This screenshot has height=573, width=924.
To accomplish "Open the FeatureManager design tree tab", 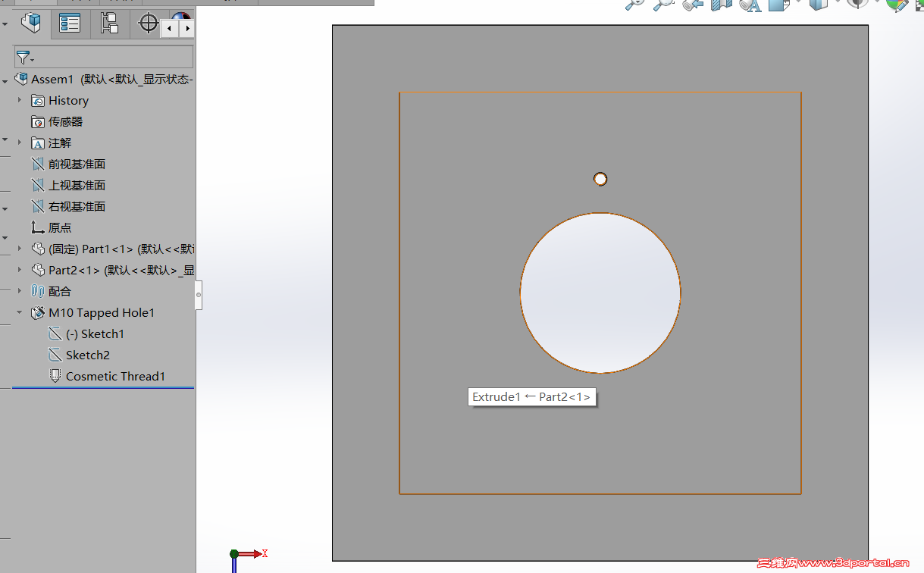I will click(x=31, y=23).
